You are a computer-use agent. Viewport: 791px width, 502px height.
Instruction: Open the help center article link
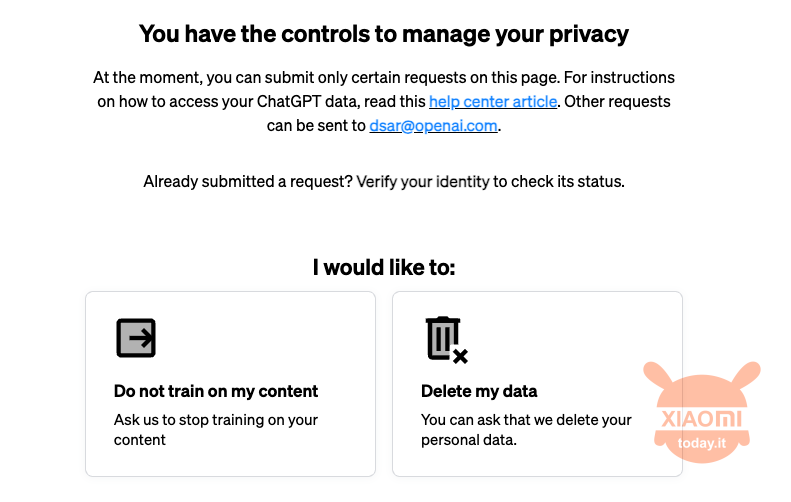click(493, 101)
